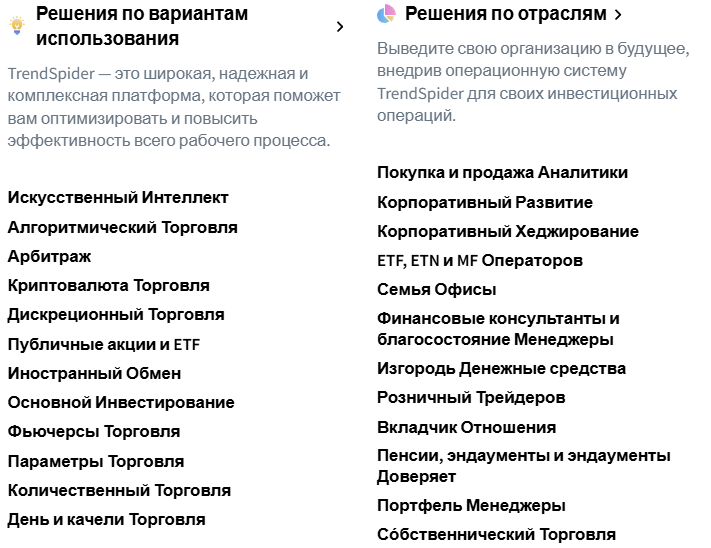Select Корпоративный Хеджирование
The height and width of the screenshot is (548, 711).
click(x=507, y=231)
